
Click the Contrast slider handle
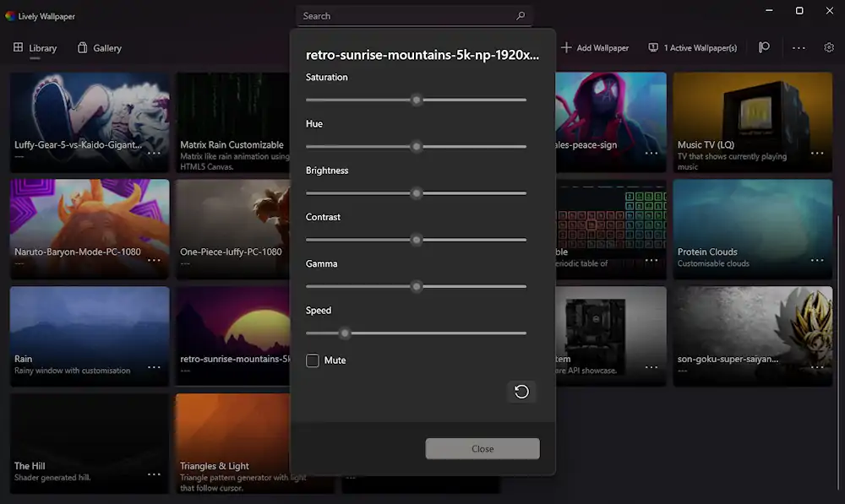416,240
